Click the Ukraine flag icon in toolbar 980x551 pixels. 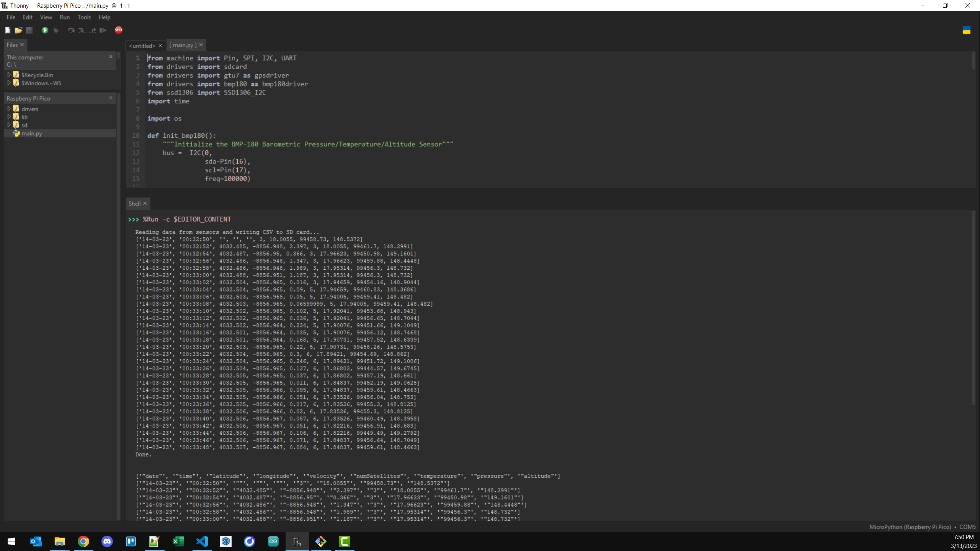pyautogui.click(x=967, y=31)
